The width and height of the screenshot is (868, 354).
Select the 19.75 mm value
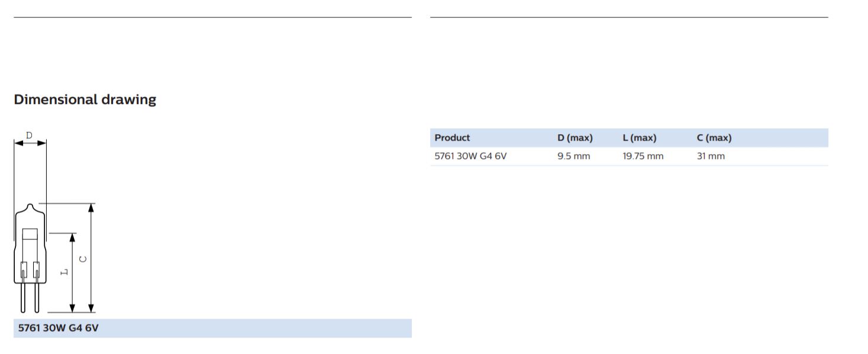coord(643,157)
